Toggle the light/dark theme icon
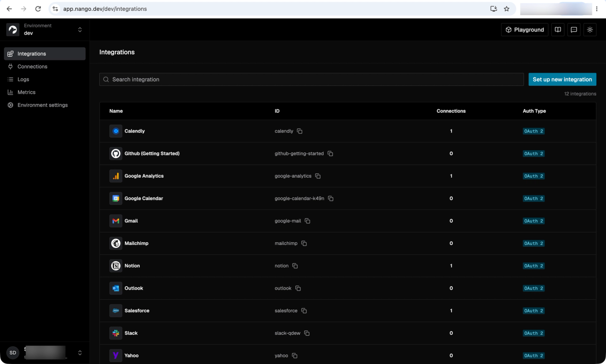 (x=590, y=30)
